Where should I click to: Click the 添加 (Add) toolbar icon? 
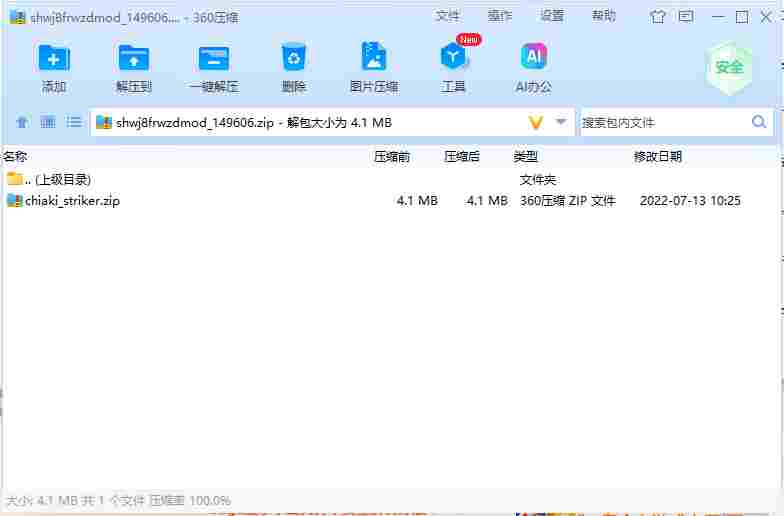click(54, 58)
